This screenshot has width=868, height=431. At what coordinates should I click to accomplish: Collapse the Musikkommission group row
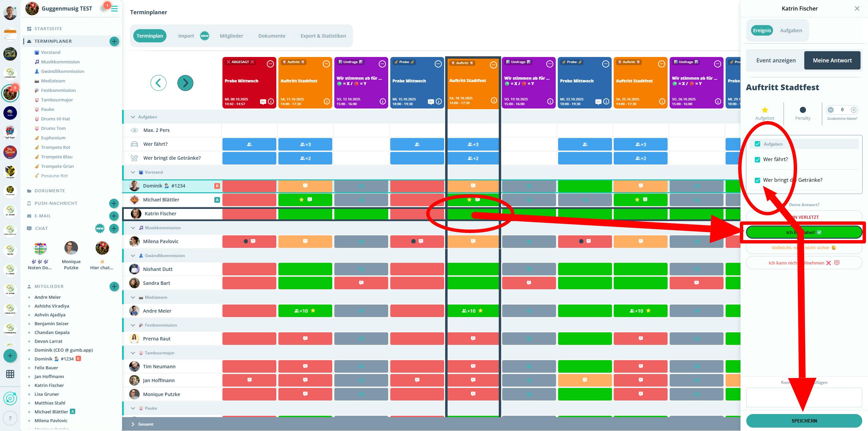[133, 228]
